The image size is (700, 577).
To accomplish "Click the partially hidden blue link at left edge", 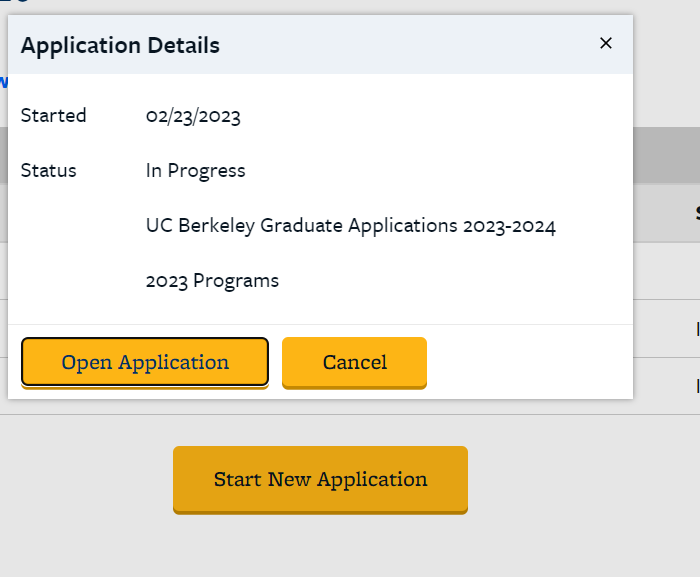I will pyautogui.click(x=3, y=82).
